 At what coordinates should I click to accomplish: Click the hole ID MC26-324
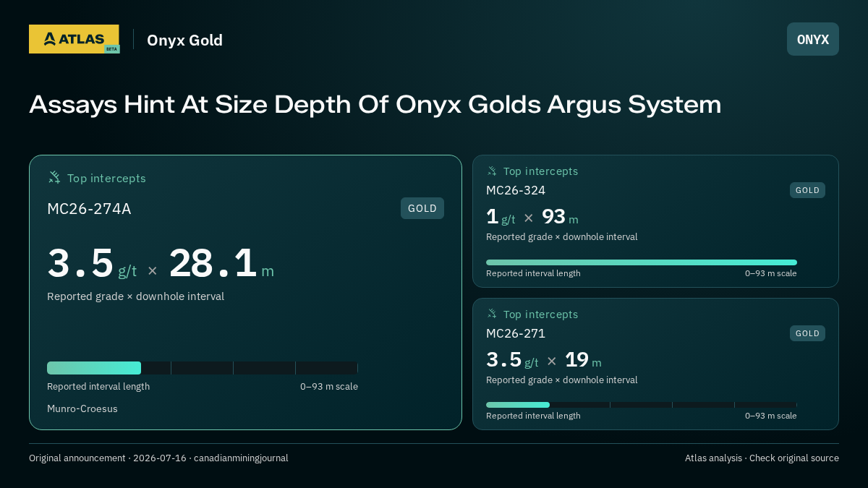click(x=516, y=190)
